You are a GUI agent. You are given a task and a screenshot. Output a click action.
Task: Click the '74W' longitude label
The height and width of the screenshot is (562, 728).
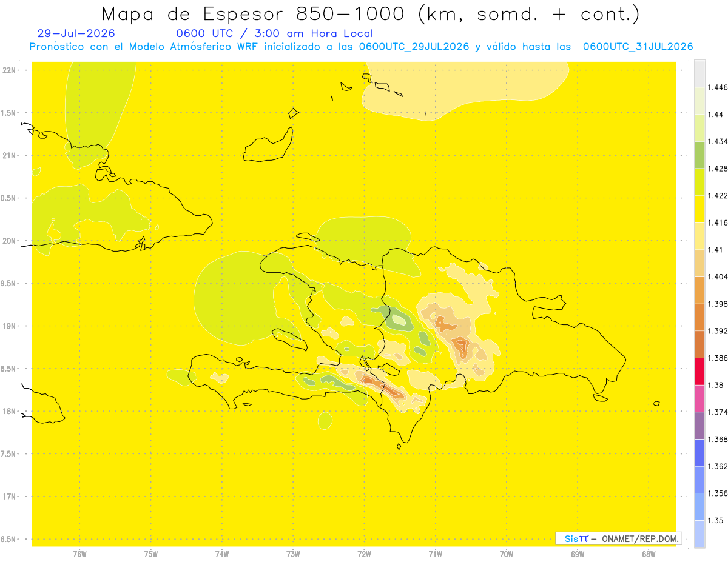pos(222,554)
